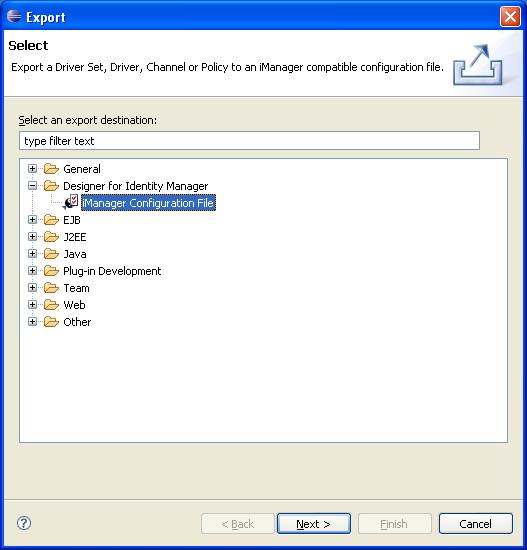Expand the J2EE tree node

32,237
